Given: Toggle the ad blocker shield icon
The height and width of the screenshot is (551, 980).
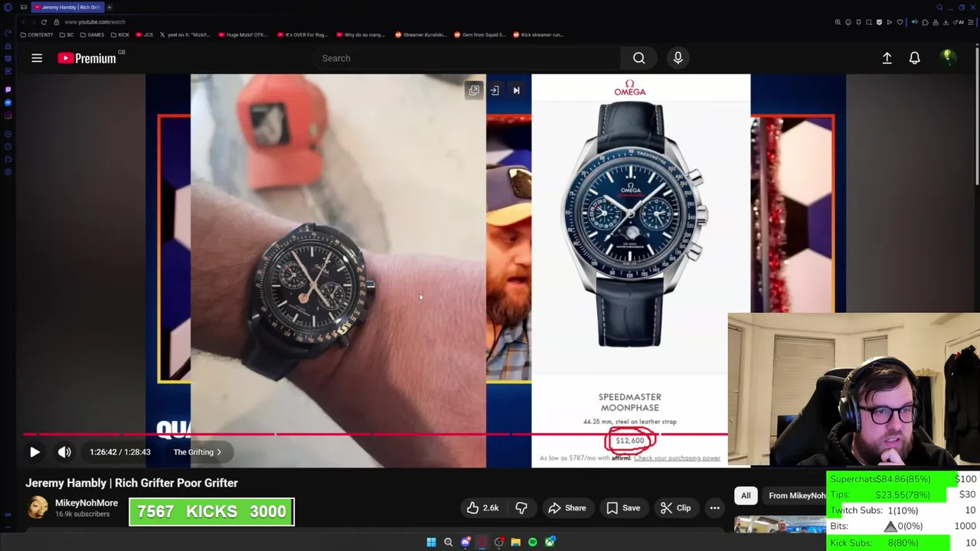Looking at the screenshot, I should [x=879, y=22].
